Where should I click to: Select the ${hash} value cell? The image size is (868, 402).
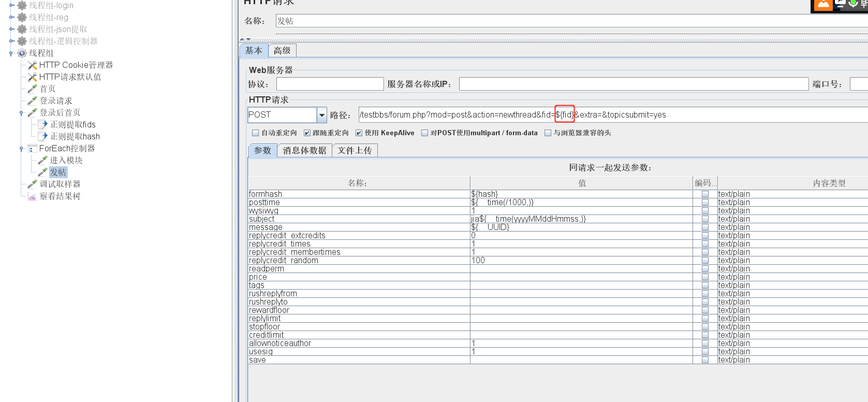click(x=581, y=194)
